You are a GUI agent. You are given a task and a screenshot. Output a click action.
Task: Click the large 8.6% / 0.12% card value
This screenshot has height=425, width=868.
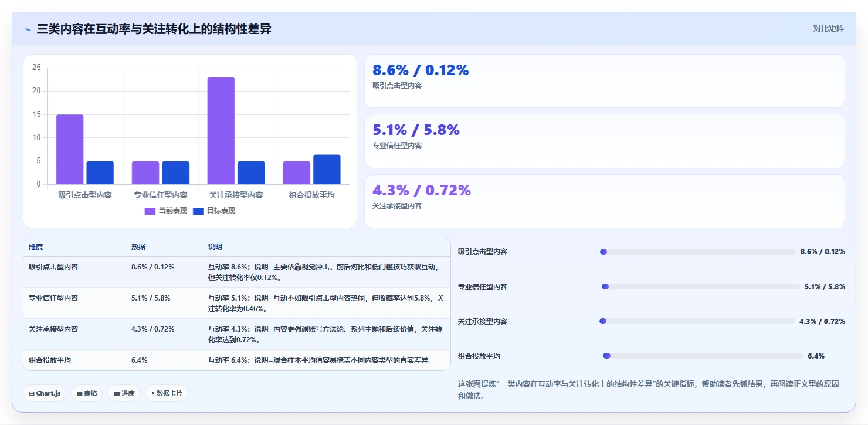coord(421,70)
